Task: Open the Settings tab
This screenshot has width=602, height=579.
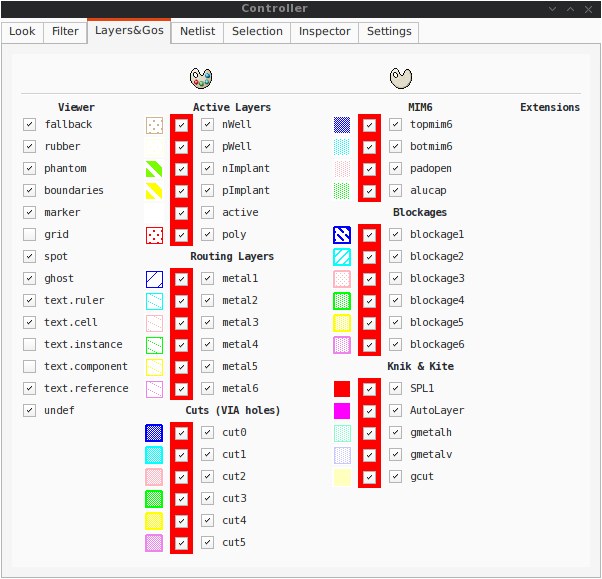Action: coord(389,31)
